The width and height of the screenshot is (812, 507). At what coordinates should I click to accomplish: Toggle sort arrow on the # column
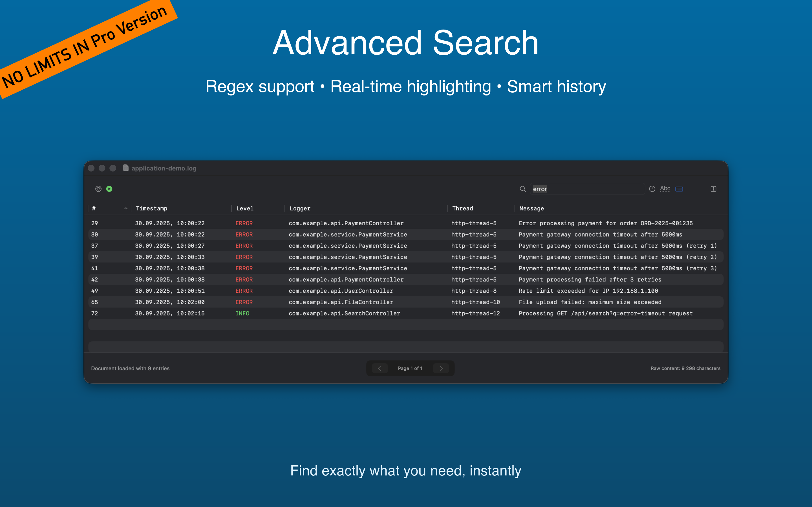(x=126, y=208)
